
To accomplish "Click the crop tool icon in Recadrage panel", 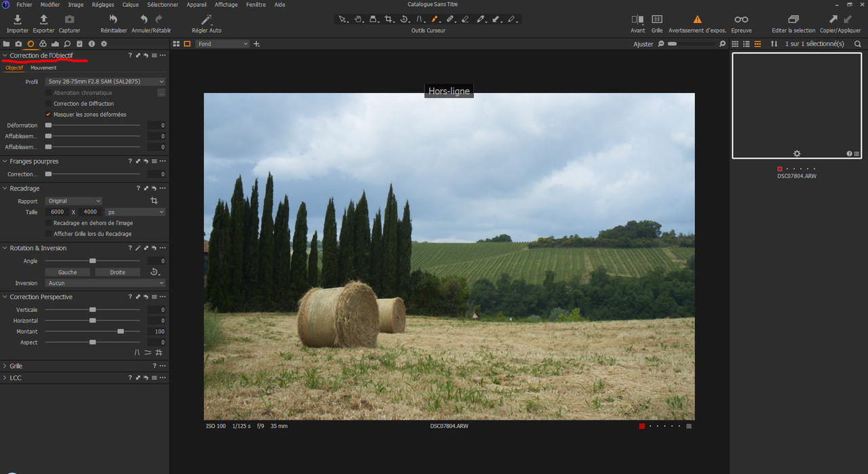I will (x=154, y=201).
